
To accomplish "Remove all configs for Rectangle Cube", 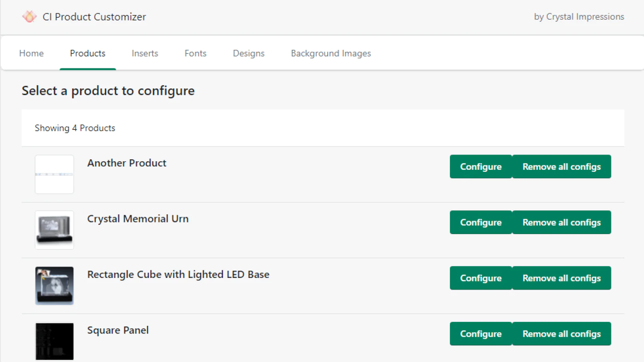I will (561, 278).
